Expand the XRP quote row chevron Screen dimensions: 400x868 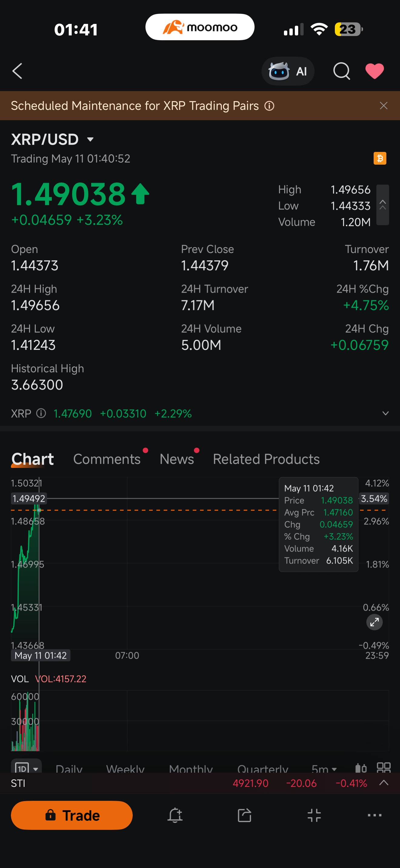pos(385,413)
